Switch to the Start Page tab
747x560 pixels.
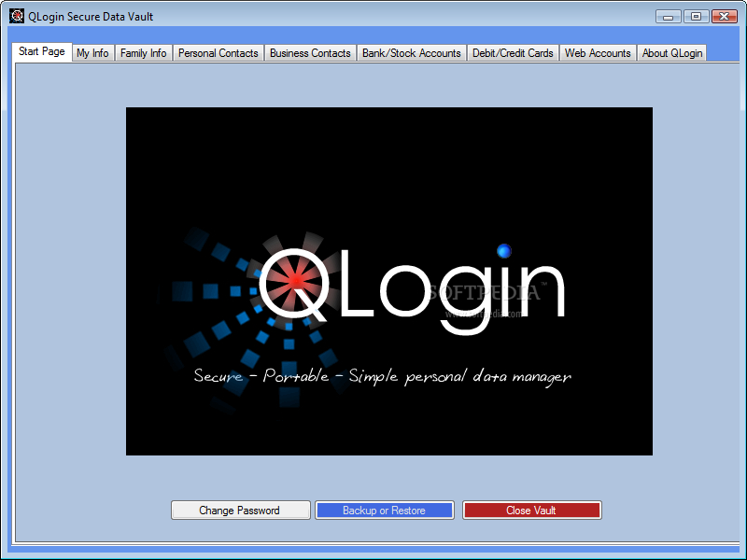[42, 52]
